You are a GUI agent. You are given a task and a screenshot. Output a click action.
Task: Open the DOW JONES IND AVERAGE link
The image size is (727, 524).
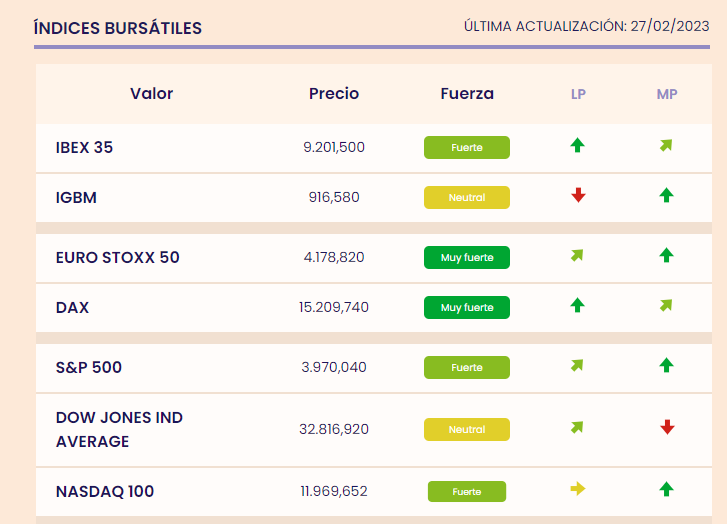pos(119,429)
